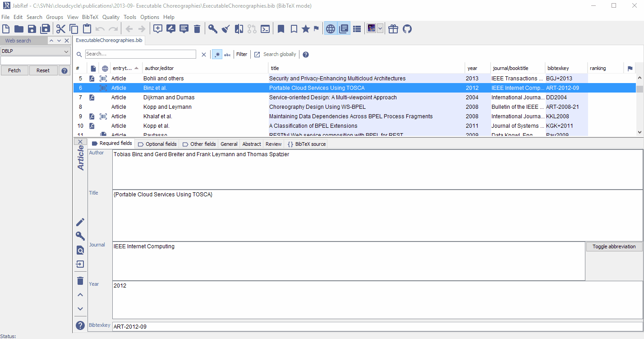The height and width of the screenshot is (339, 644).
Task: Delete the entry using sidebar trash icon
Action: tap(80, 280)
